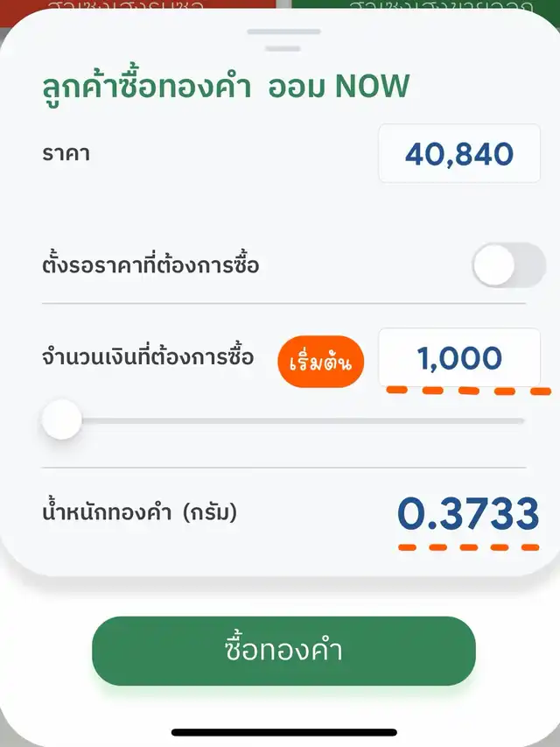Click the orange dashed line under 1,000
The image size is (560, 747).
tap(467, 390)
